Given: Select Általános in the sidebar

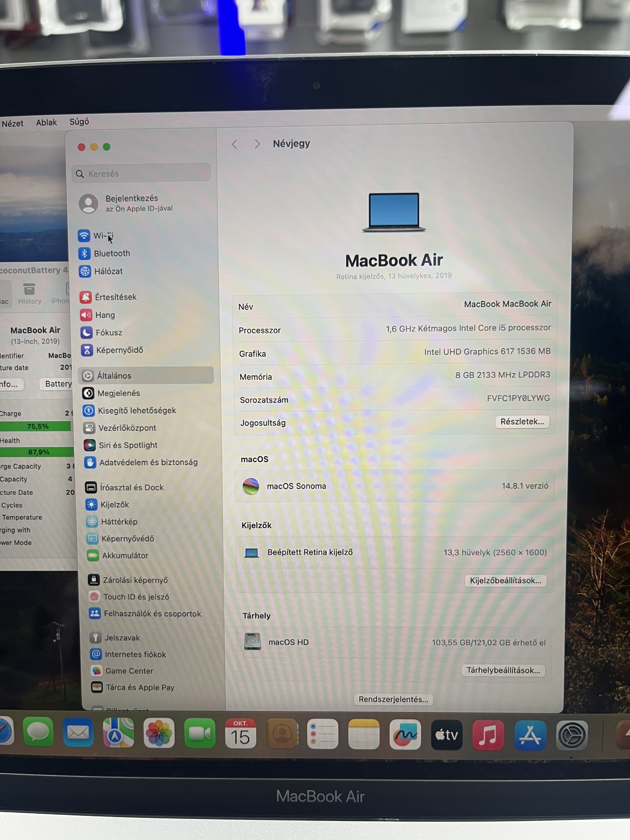Looking at the screenshot, I should pos(146,375).
